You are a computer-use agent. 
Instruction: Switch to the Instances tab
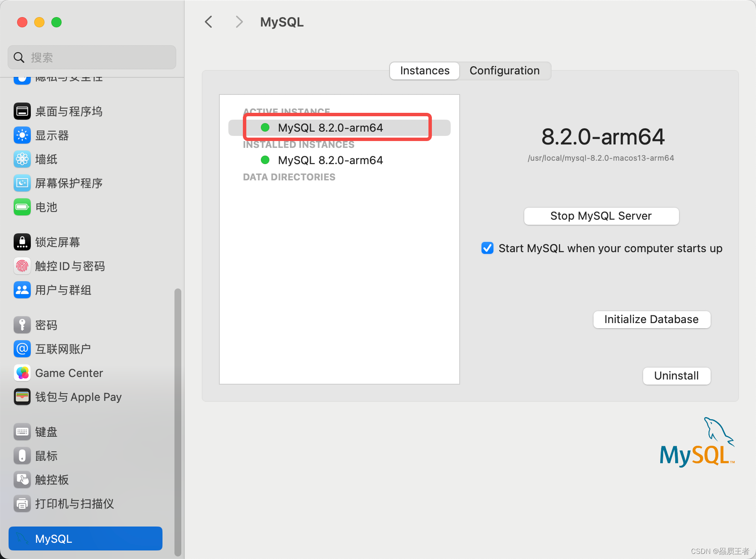(x=425, y=71)
